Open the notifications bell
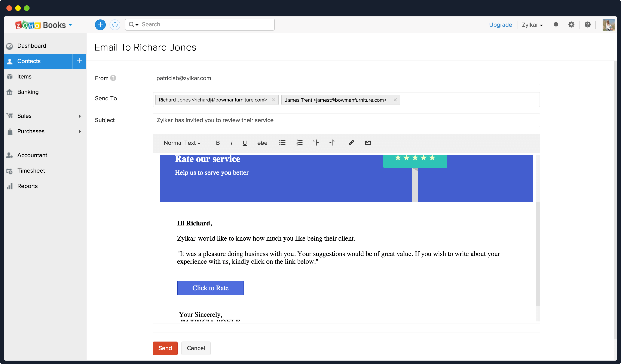 556,25
